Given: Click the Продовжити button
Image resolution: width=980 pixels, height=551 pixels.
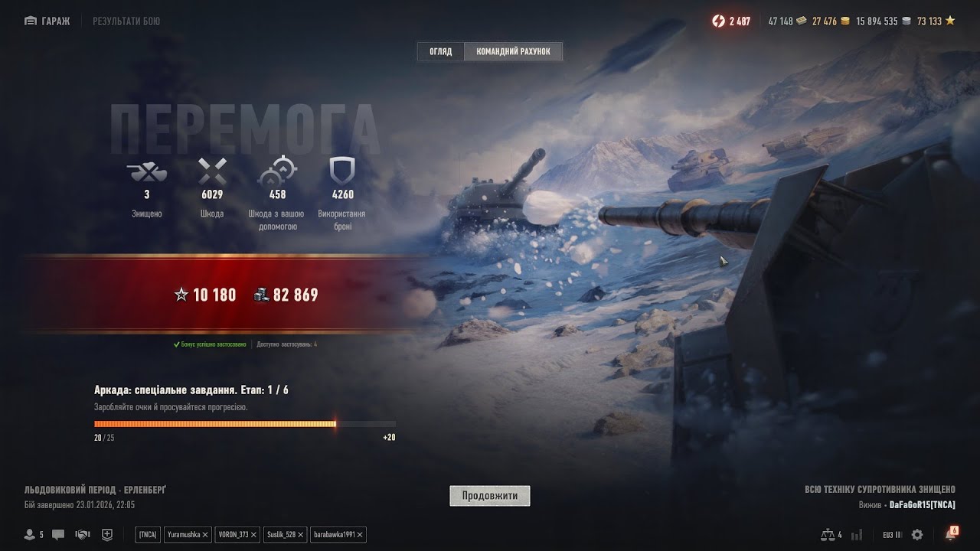Looking at the screenshot, I should [490, 496].
